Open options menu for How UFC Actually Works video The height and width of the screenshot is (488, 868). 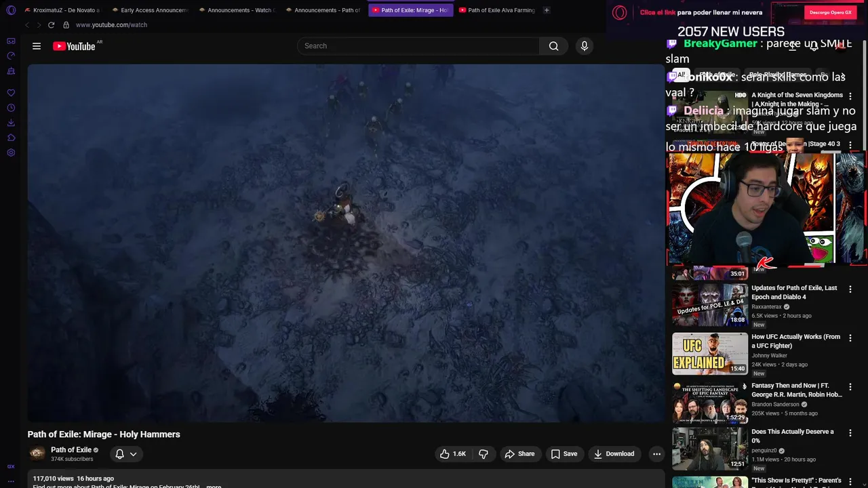click(x=850, y=338)
